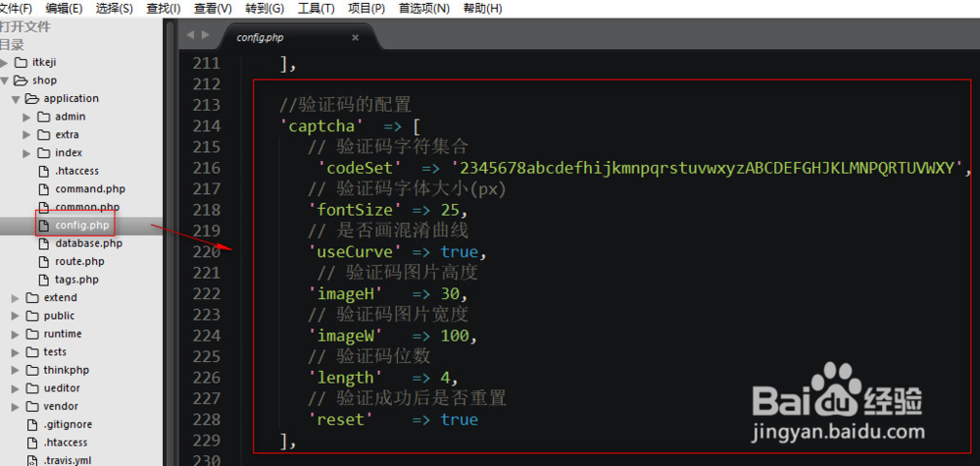
Task: Place cursor on 'codeSet' key
Action: click(x=360, y=168)
